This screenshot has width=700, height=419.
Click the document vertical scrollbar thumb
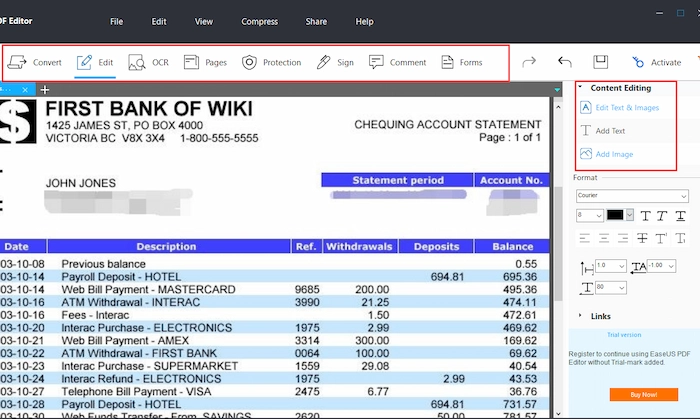click(x=558, y=243)
